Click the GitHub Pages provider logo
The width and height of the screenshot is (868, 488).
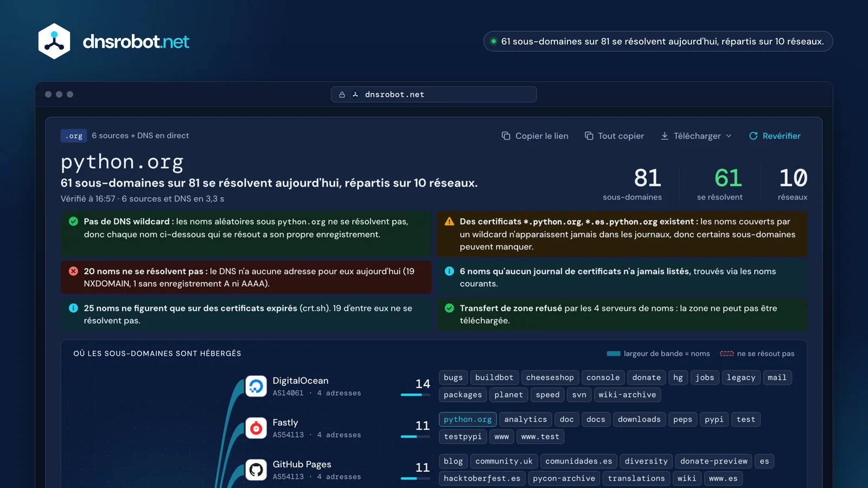(x=256, y=470)
